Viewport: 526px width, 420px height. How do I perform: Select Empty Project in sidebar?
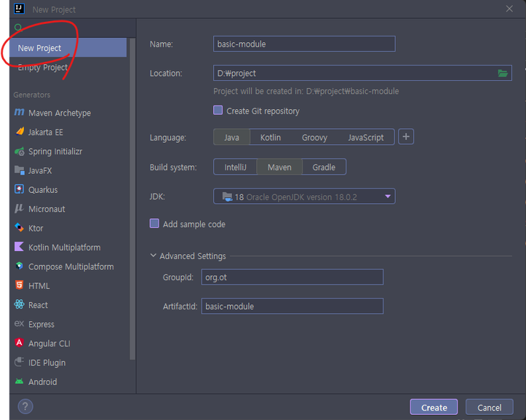pyautogui.click(x=68, y=67)
